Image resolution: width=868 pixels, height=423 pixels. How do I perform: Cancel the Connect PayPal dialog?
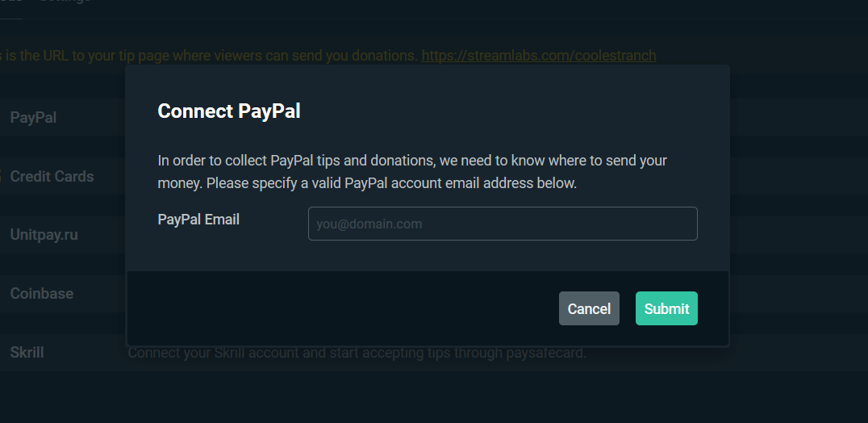pyautogui.click(x=589, y=308)
